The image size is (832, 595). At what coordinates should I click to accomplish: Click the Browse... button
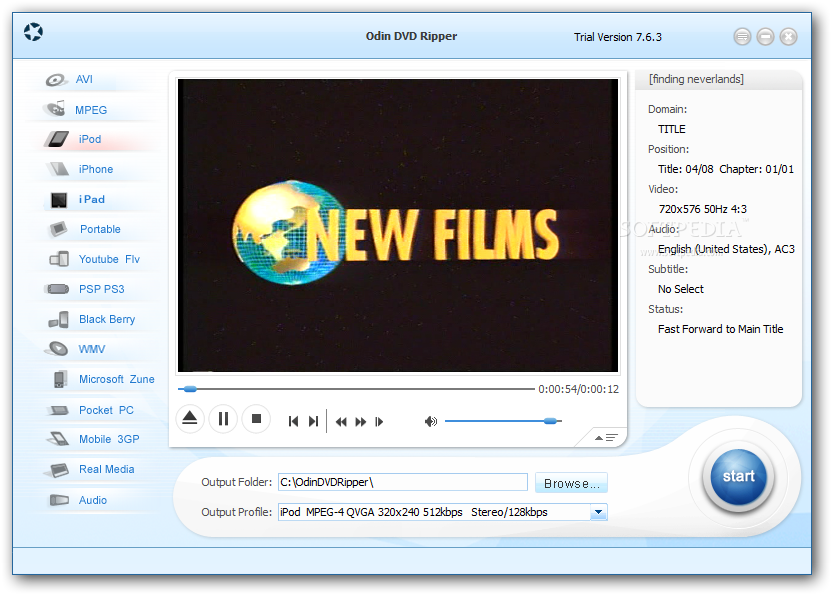[x=571, y=483]
